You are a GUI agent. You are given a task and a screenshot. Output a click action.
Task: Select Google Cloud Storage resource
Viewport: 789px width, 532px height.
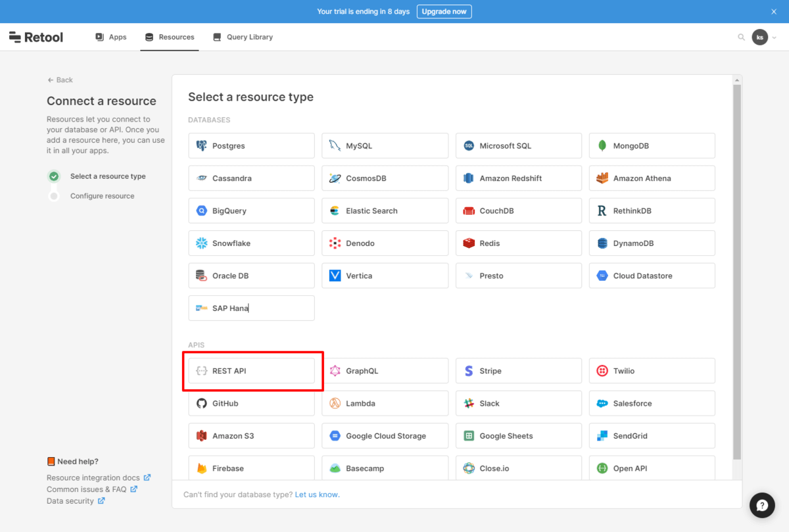tap(385, 436)
